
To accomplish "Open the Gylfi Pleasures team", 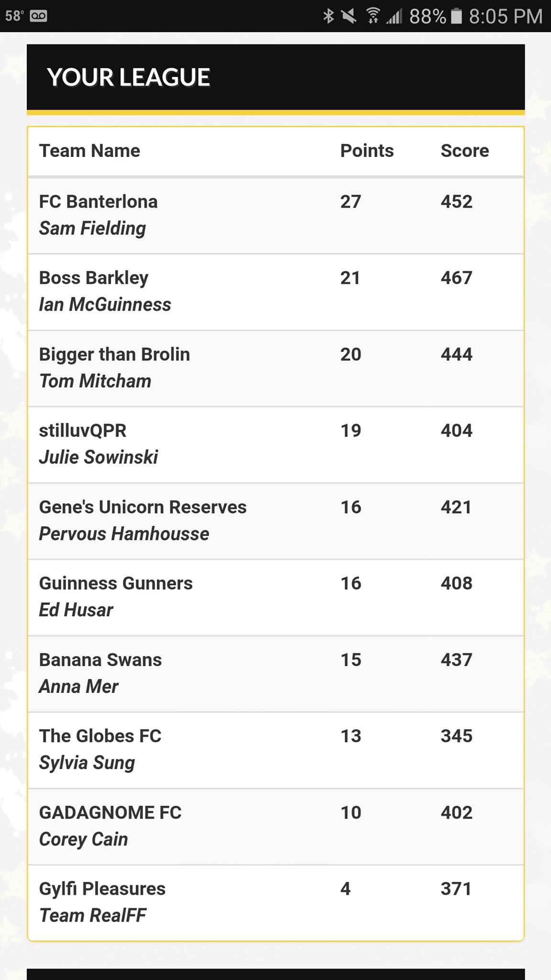I will click(275, 902).
